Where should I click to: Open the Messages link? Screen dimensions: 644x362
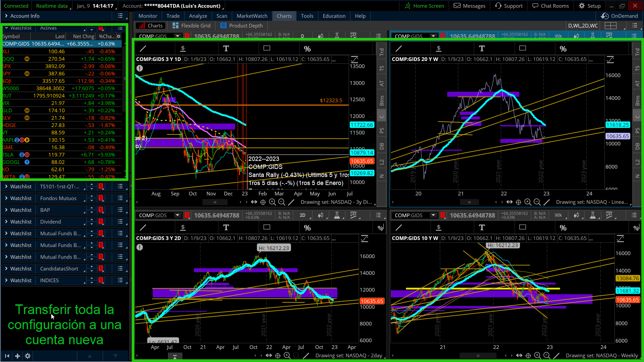click(x=469, y=6)
